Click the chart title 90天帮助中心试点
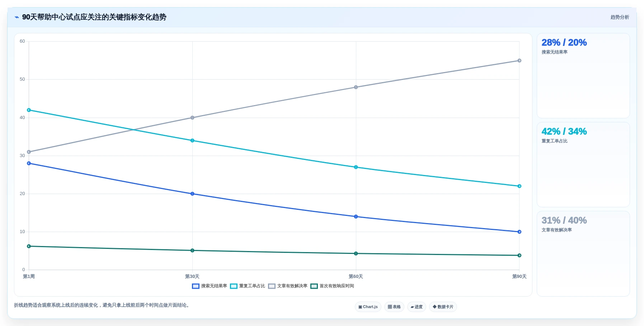Viewport: 644px width, 326px height. [94, 17]
